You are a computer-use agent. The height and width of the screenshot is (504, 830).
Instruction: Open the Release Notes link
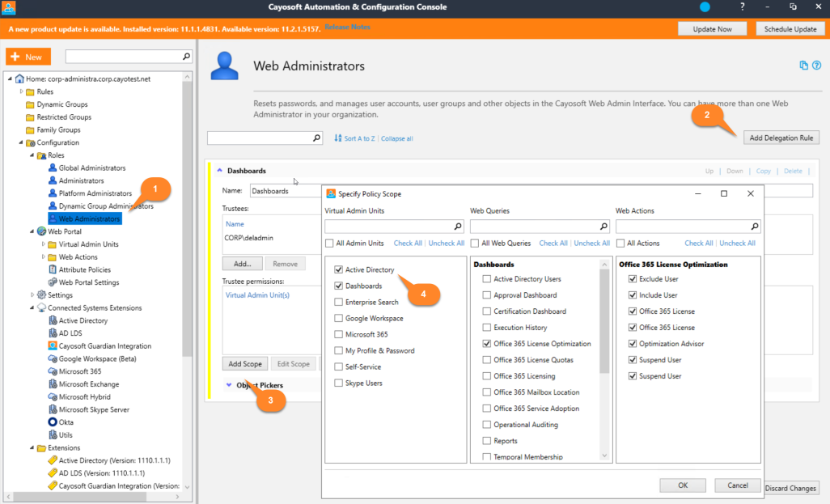[347, 27]
